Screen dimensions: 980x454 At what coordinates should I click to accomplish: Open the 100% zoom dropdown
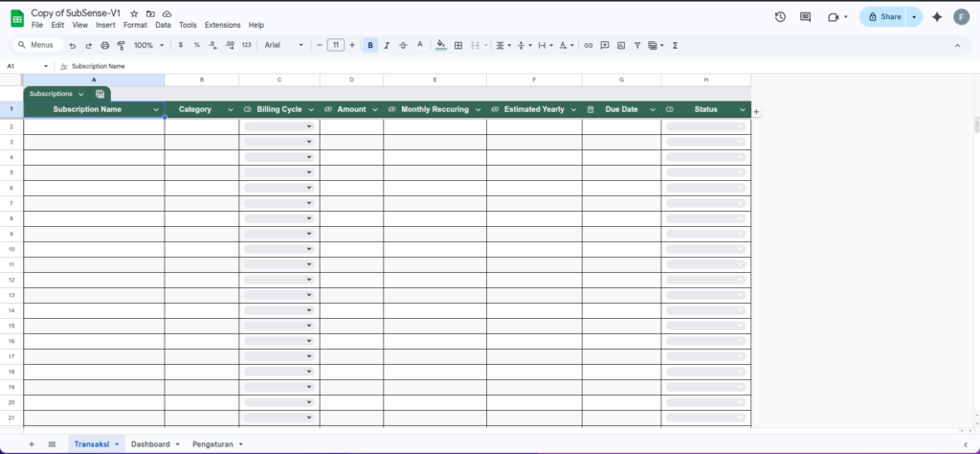point(148,45)
